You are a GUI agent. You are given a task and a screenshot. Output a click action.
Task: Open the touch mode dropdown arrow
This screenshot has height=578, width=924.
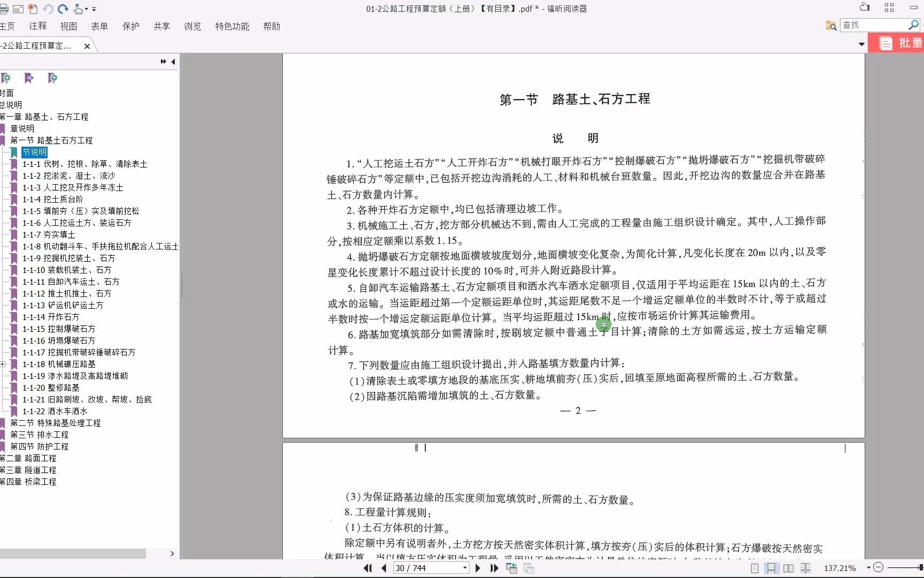[86, 9]
